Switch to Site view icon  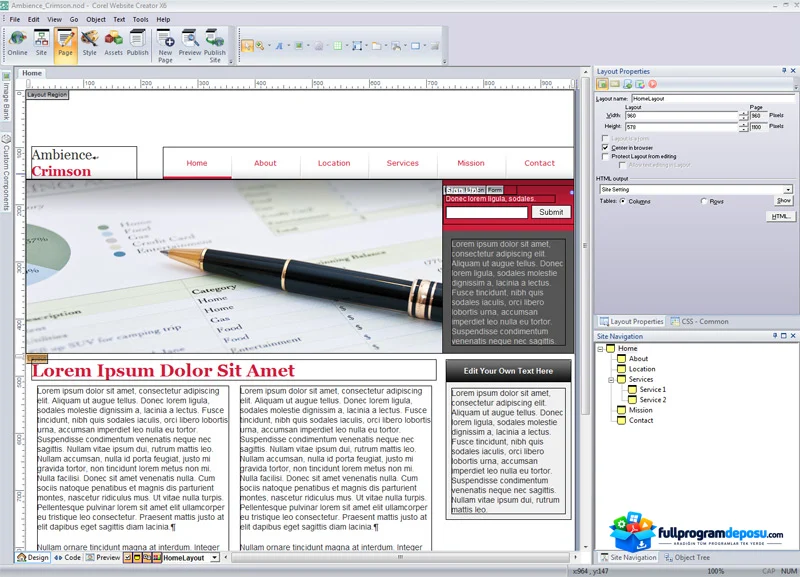(x=41, y=43)
